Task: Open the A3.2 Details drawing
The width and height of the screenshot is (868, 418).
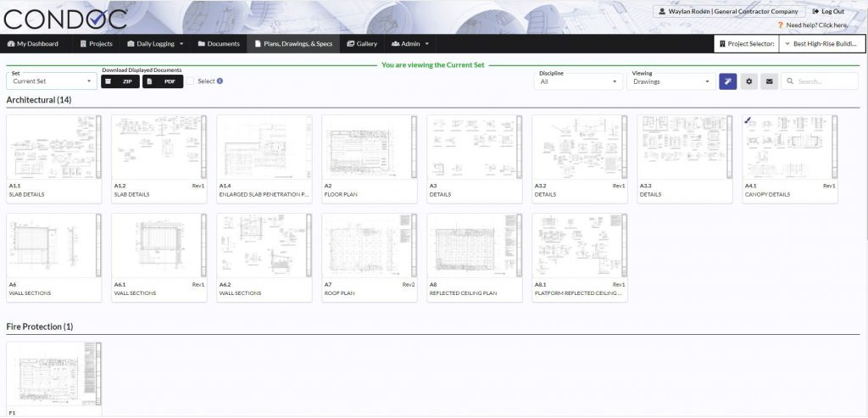Action: [580, 159]
